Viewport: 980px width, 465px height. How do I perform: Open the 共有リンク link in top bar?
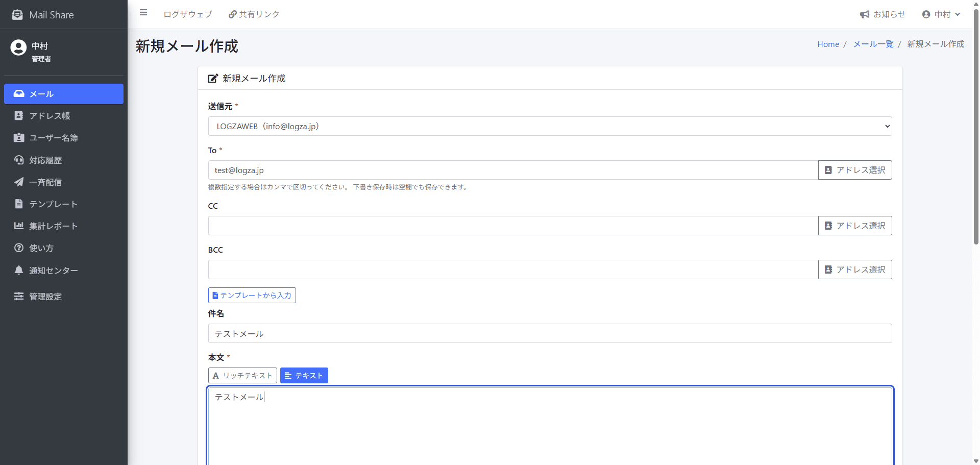tap(254, 14)
